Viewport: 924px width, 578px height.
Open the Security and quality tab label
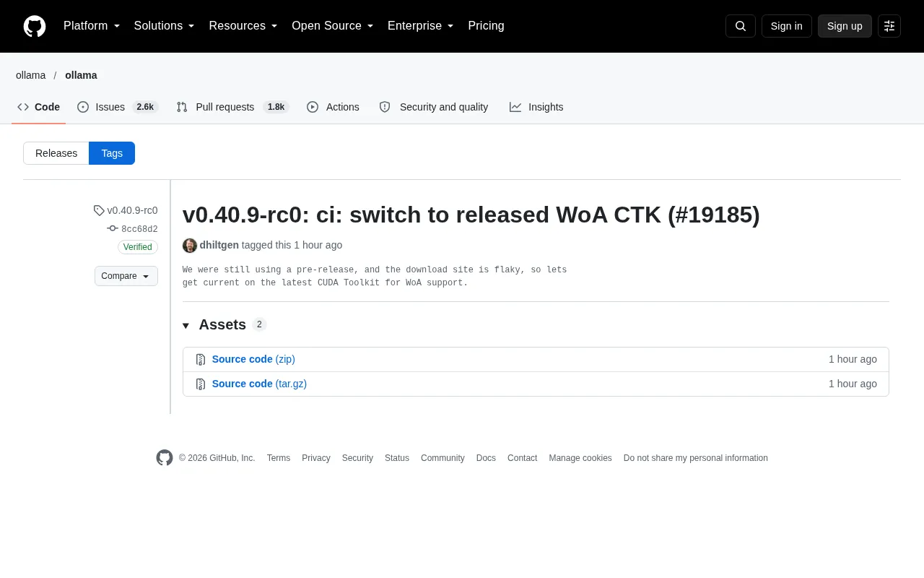click(x=444, y=107)
